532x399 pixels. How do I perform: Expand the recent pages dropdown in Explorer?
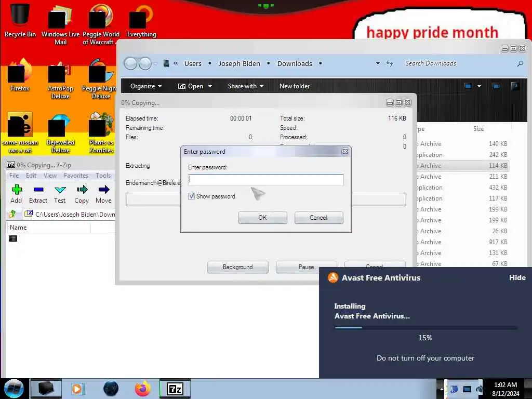coord(155,63)
